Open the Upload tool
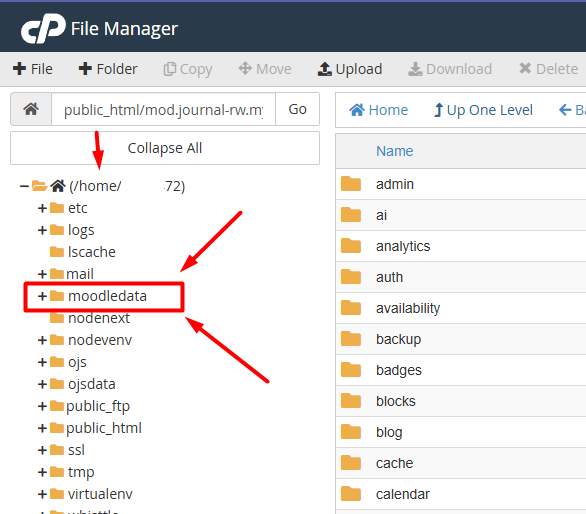 point(350,69)
